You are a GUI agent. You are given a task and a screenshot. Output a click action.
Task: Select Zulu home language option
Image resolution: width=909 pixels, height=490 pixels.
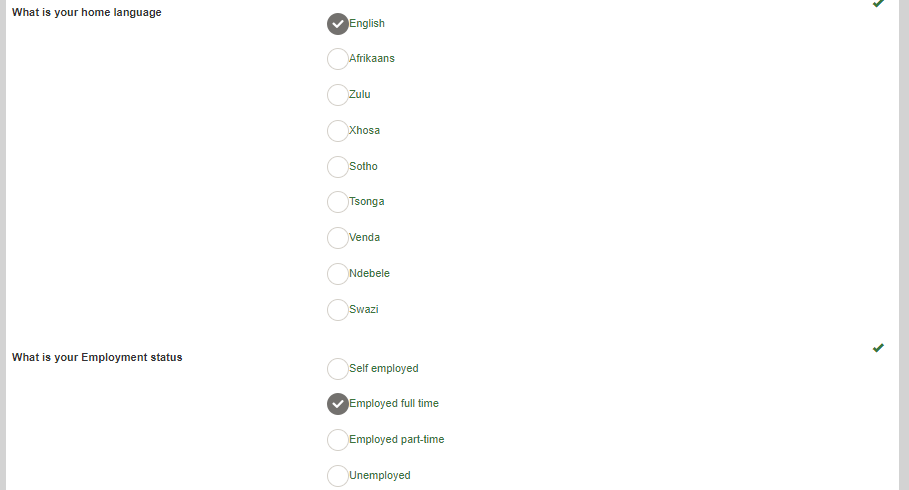[337, 95]
